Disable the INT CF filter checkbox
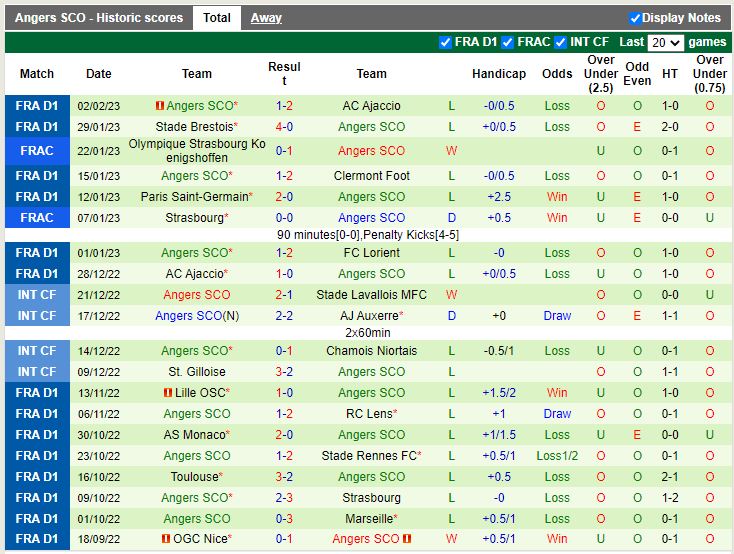The image size is (734, 554). [x=562, y=42]
